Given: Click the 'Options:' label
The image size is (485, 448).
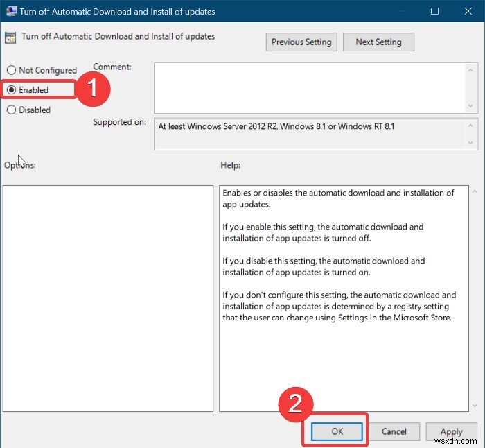Looking at the screenshot, I should [x=20, y=165].
